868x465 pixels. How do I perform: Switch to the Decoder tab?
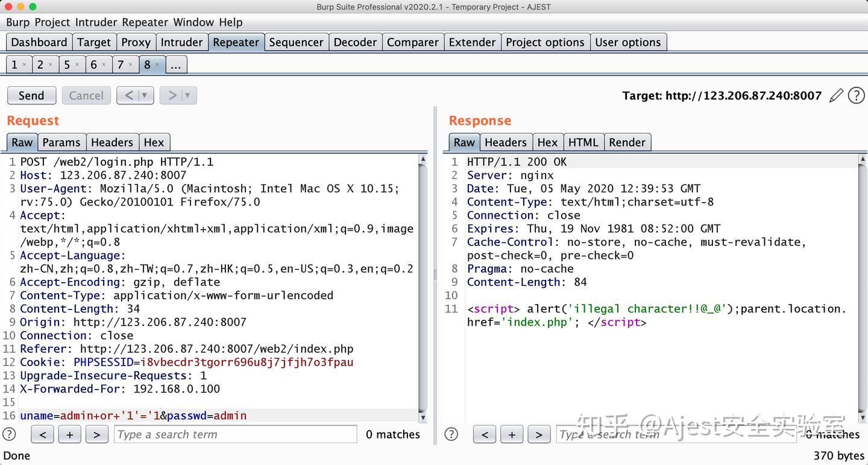(355, 42)
